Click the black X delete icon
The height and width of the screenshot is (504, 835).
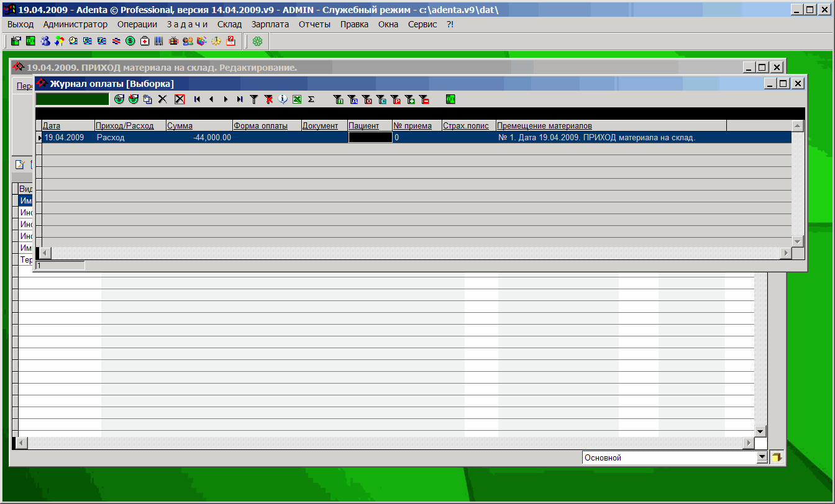click(x=163, y=99)
